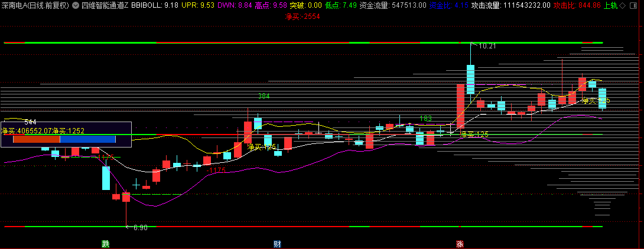Click the green 183 label on chart
This screenshot has height=249, width=644.
[x=425, y=119]
